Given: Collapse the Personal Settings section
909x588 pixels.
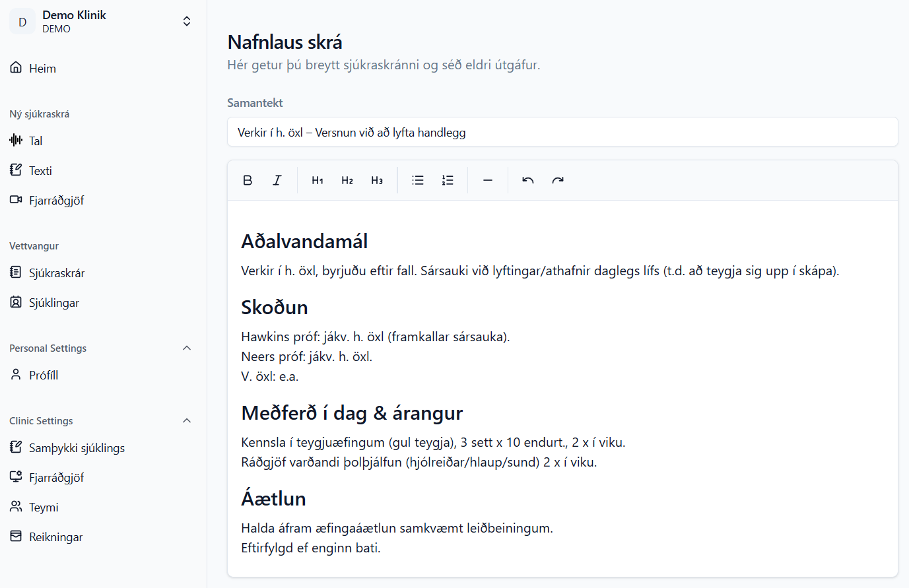Looking at the screenshot, I should (x=187, y=348).
